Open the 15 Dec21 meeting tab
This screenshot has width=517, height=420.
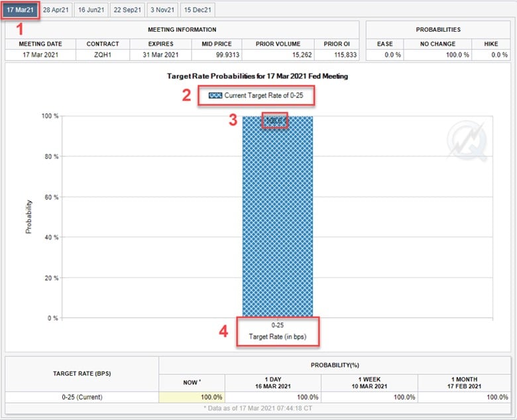pyautogui.click(x=198, y=10)
